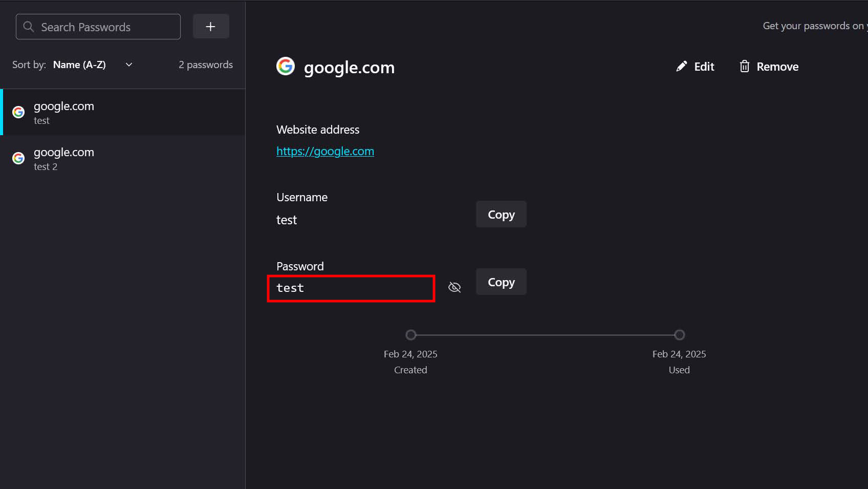This screenshot has height=489, width=868.
Task: Click the trash can Remove icon
Action: [x=745, y=67]
